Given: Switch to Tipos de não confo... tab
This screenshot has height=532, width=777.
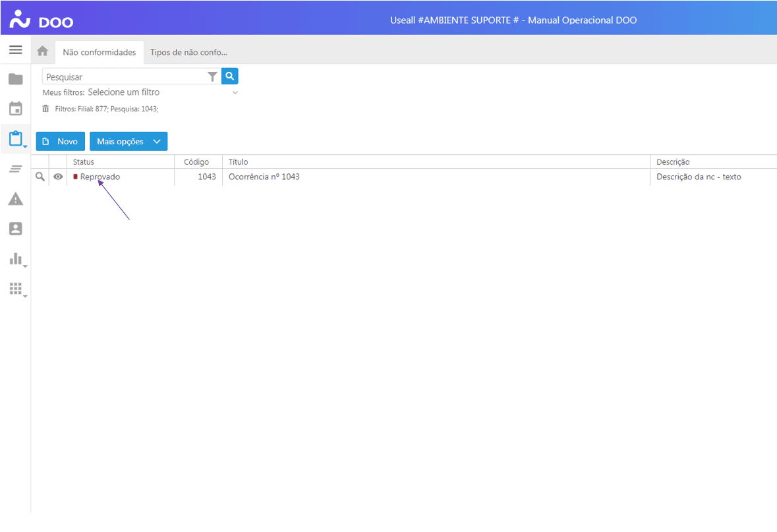Looking at the screenshot, I should click(188, 52).
